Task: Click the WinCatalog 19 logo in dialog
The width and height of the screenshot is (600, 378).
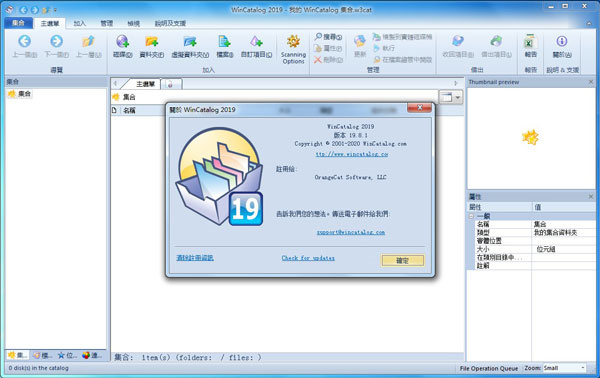Action: 220,176
